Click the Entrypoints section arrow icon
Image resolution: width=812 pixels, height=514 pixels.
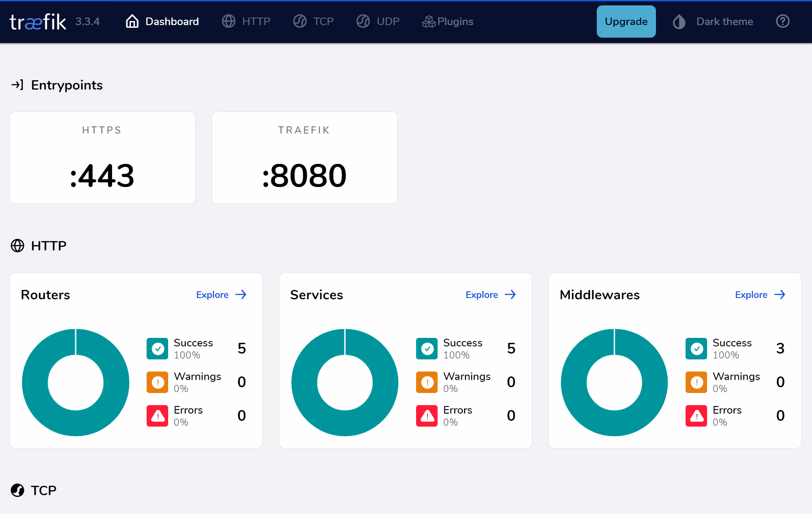coord(17,85)
